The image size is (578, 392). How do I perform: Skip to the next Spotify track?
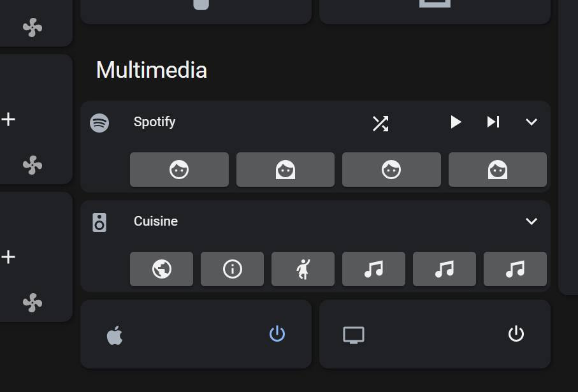(493, 122)
